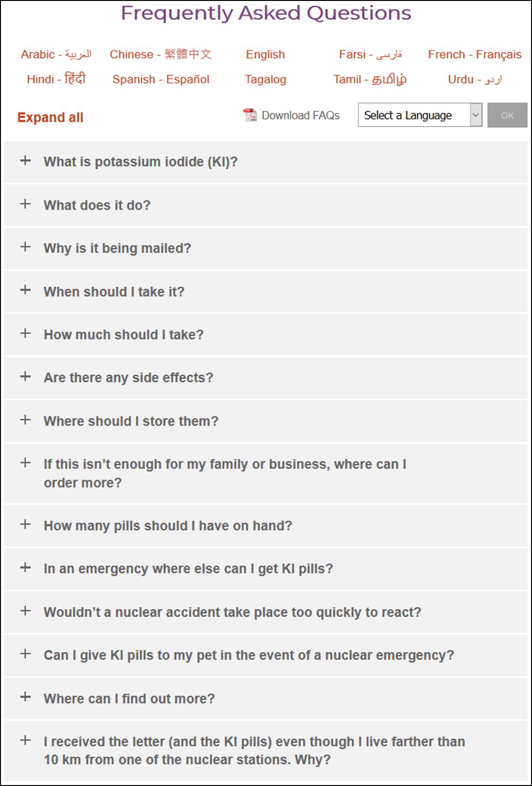The width and height of the screenshot is (532, 786).
Task: Click plus icon beside 'Where should I store them?'
Action: point(25,420)
